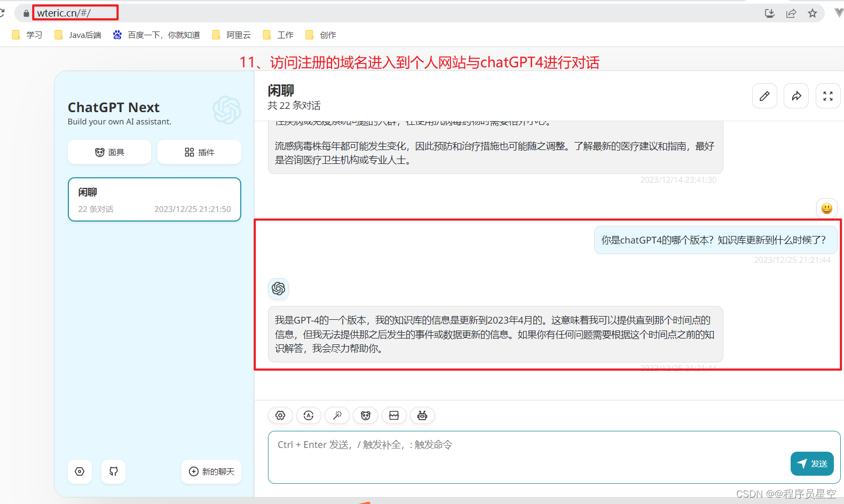Viewport: 844px width, 504px height.
Task: Click the ChatGPT Next sidebar title
Action: click(114, 107)
